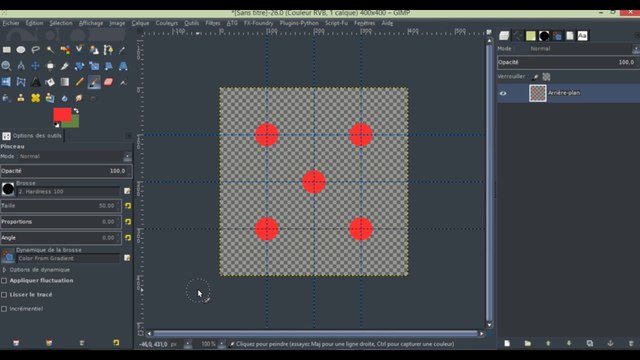Select the Perspective tool
Viewport: 640px width, 360px height.
point(122,66)
